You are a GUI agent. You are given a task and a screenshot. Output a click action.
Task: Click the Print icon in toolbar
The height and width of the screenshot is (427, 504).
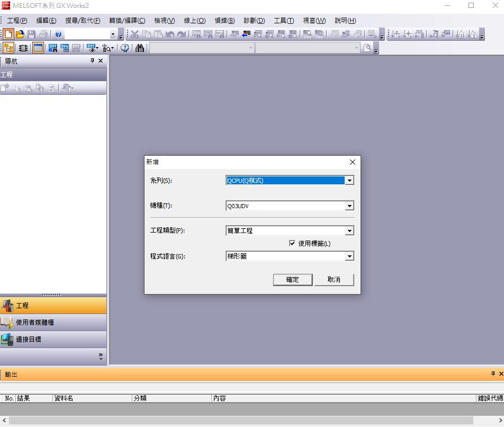point(43,34)
